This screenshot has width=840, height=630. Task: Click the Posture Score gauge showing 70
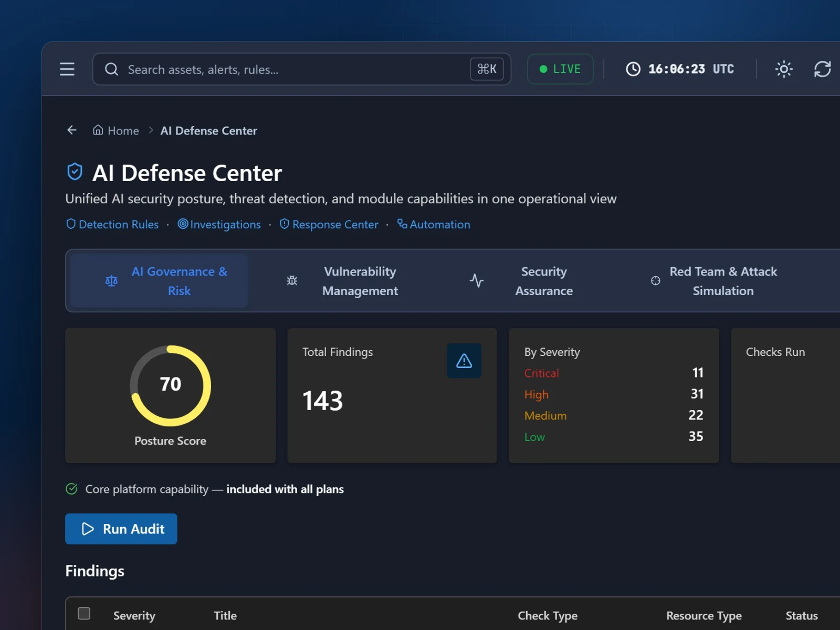[171, 385]
